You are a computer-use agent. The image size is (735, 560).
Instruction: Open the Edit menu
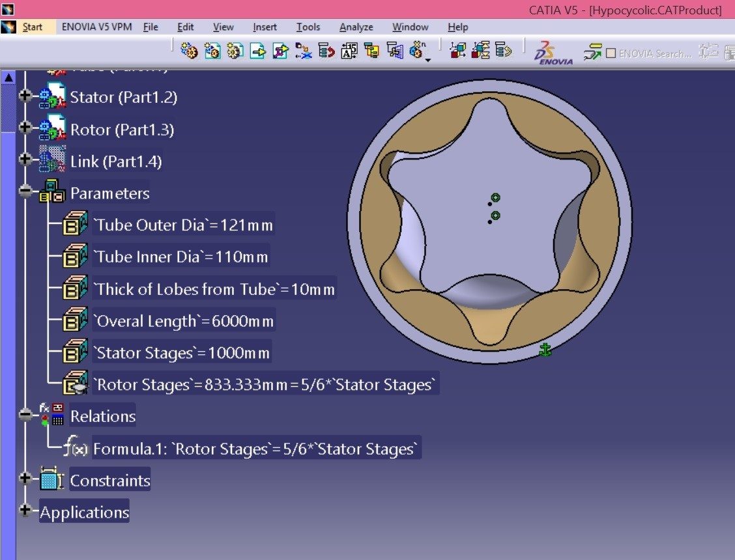(185, 27)
